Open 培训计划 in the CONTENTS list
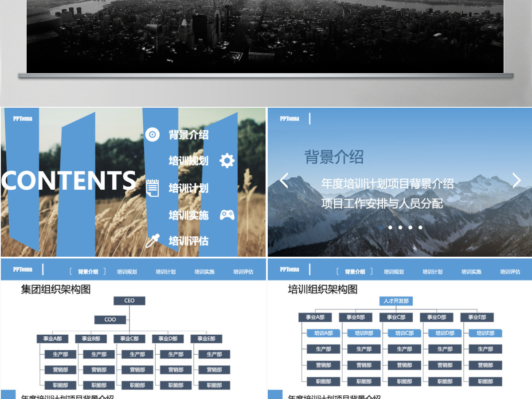This screenshot has width=532, height=399. click(x=188, y=188)
